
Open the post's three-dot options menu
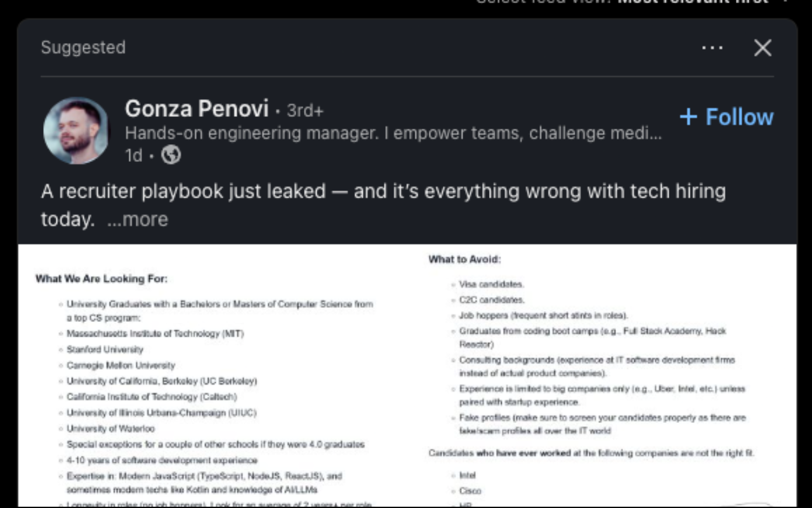(x=712, y=48)
